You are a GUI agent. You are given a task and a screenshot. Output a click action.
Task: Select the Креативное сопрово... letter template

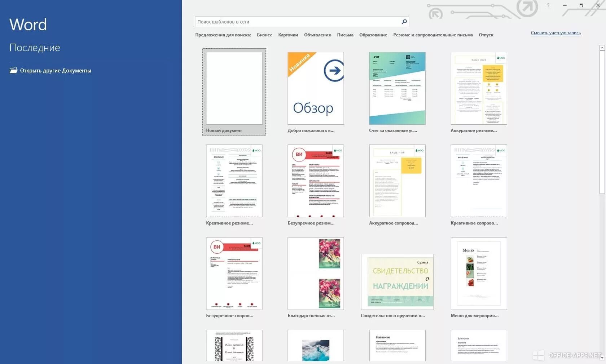click(x=479, y=185)
